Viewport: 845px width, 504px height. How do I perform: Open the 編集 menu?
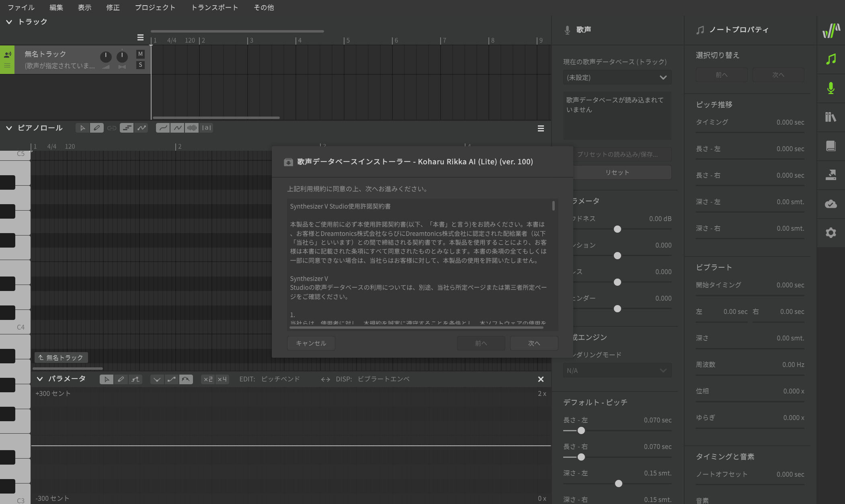pos(56,7)
